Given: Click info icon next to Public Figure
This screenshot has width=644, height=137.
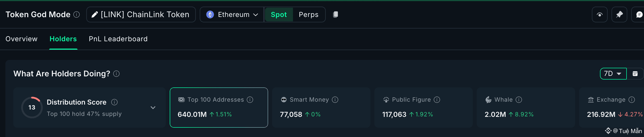Looking at the screenshot, I should [x=437, y=100].
